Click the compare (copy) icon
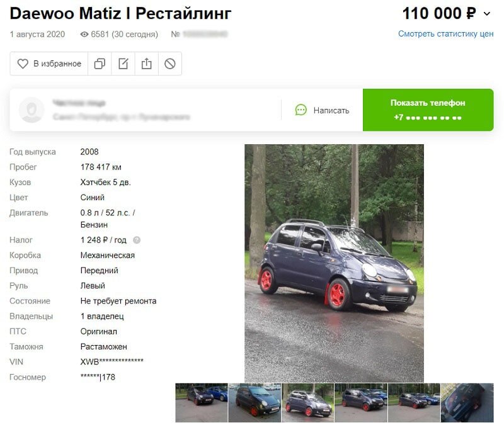 (100, 64)
